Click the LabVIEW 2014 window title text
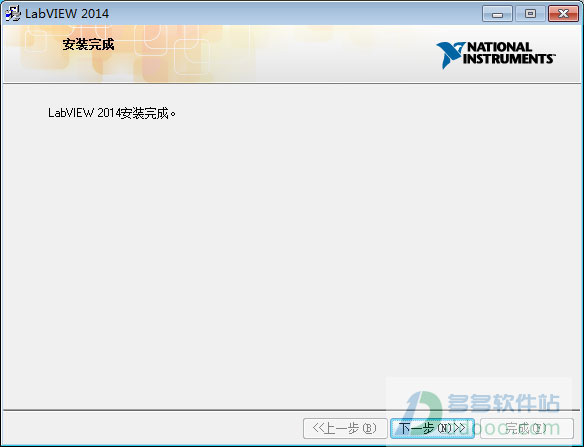Image resolution: width=584 pixels, height=447 pixels. [67, 14]
